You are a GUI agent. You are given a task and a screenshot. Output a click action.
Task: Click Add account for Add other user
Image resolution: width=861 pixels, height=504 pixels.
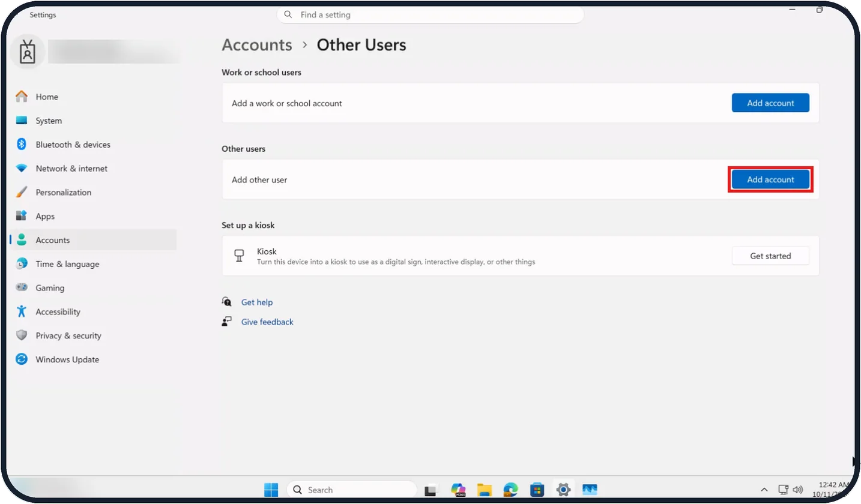[770, 179]
